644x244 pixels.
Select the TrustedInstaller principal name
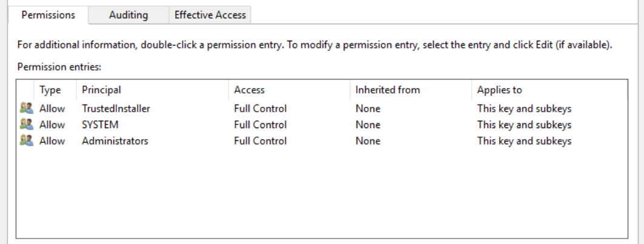click(116, 109)
